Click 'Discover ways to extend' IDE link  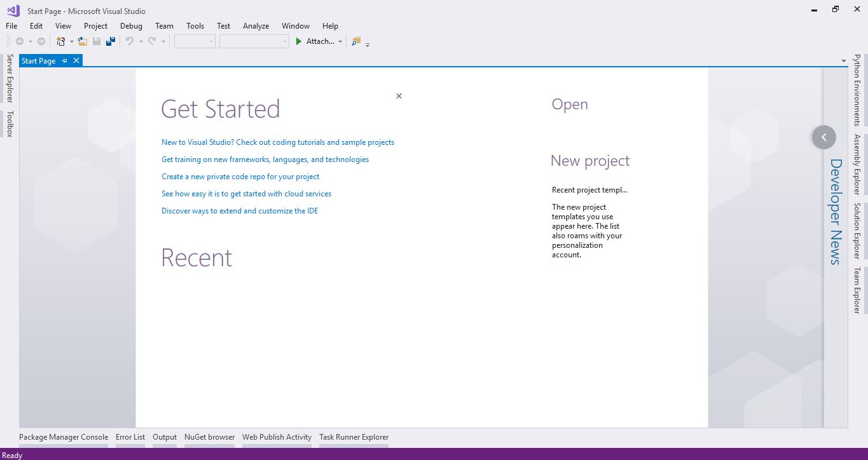coord(240,211)
